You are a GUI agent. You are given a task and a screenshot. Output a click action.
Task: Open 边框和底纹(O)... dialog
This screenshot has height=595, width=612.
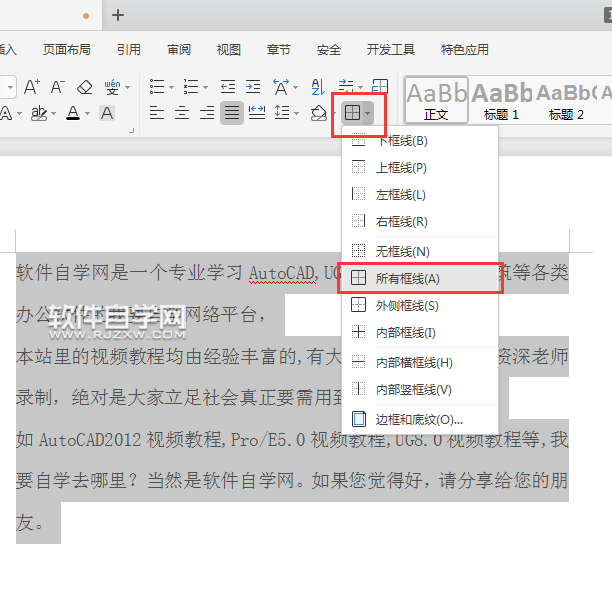tap(420, 419)
